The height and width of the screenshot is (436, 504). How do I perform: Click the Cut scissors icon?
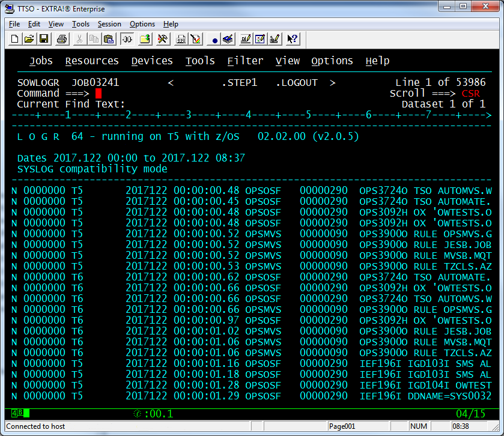pos(79,39)
